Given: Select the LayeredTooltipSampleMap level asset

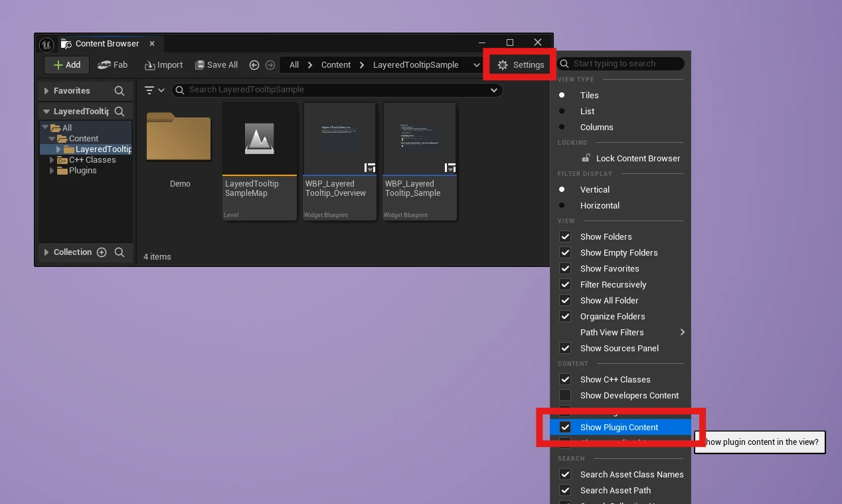Looking at the screenshot, I should tap(260, 161).
